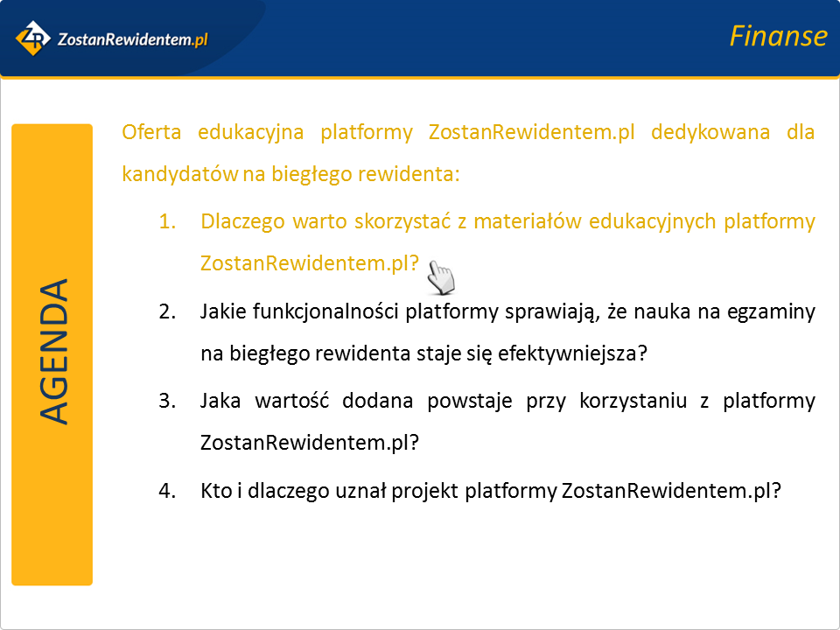Click 'na biegłego rewidenta staje się efektywniejsza?' line

(423, 353)
